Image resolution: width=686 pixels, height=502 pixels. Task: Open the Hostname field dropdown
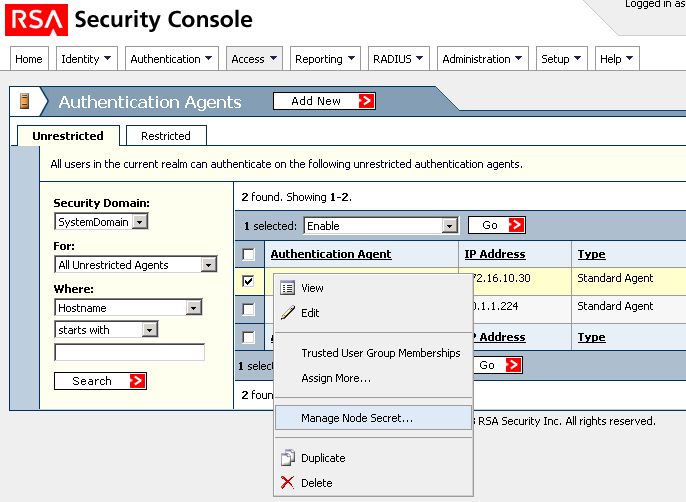point(128,308)
